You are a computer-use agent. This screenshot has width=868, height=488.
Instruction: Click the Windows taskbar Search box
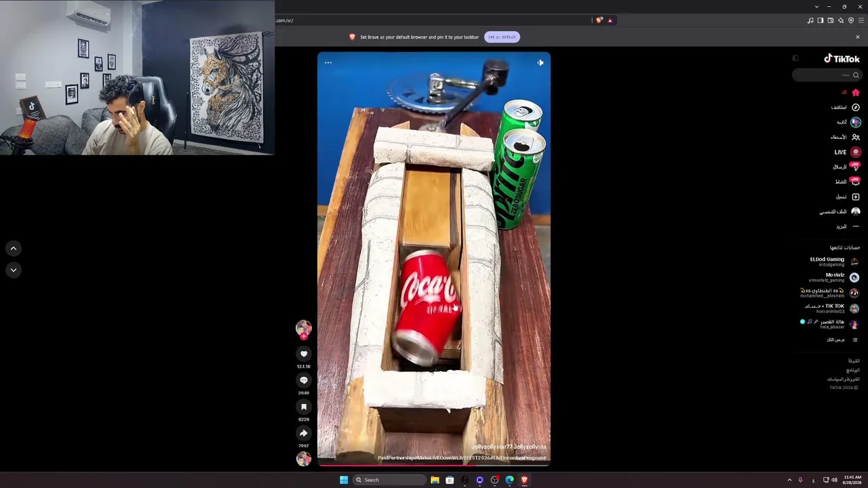point(389,480)
